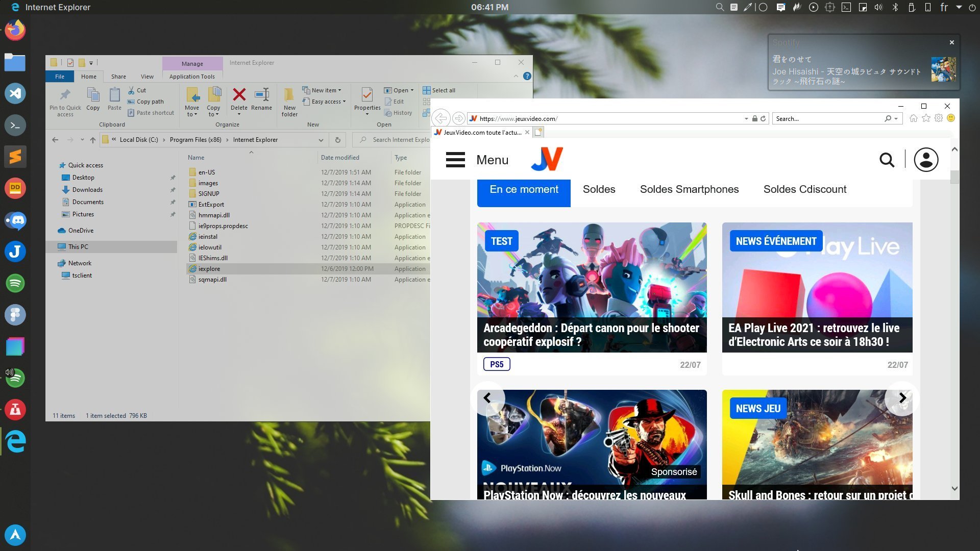Viewport: 980px width, 551px height.
Task: Collapse the File Explorer ribbon chevron
Action: point(516,76)
